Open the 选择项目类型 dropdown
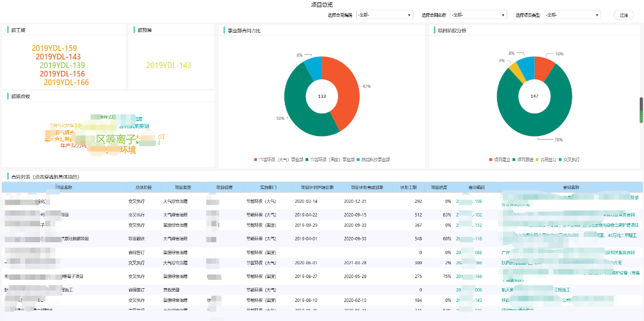The height and width of the screenshot is (321, 644). (x=572, y=15)
